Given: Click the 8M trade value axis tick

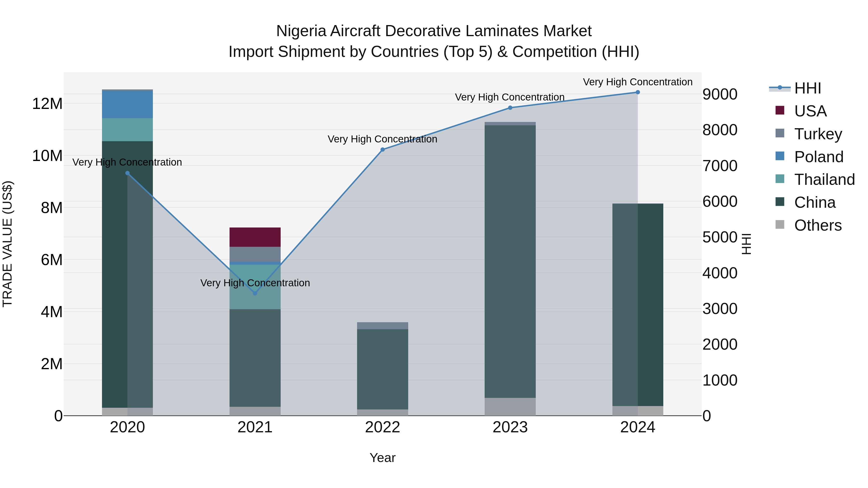Looking at the screenshot, I should pos(52,208).
